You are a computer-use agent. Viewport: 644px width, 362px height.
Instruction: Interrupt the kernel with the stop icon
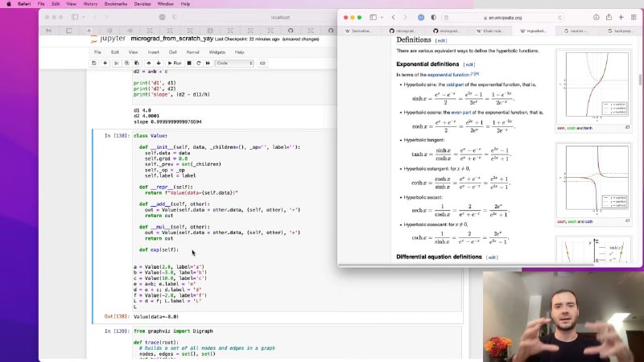point(189,64)
